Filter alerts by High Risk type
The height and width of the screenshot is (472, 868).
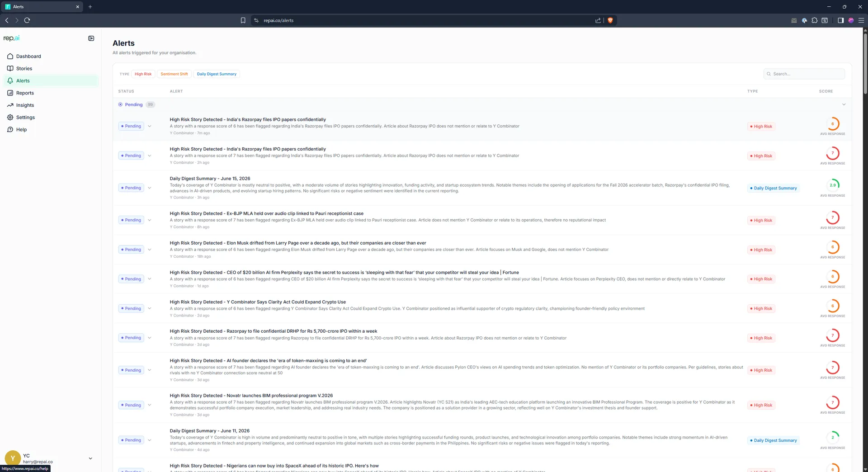pyautogui.click(x=143, y=74)
